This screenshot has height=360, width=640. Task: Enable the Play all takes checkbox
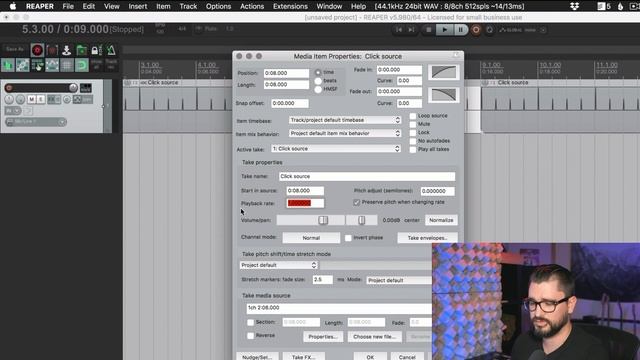tap(413, 149)
